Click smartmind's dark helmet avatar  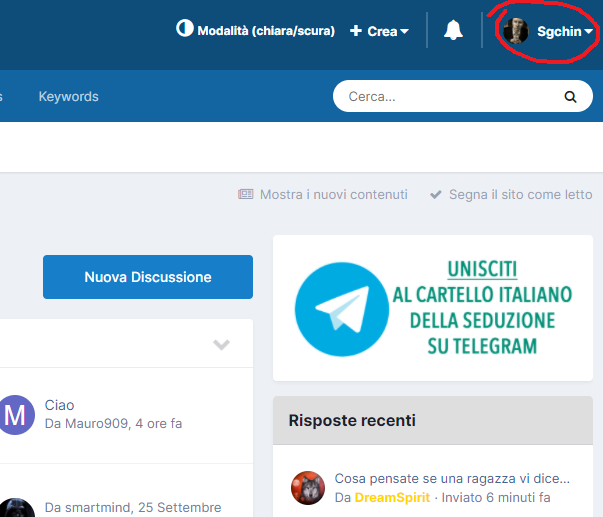coord(15,508)
